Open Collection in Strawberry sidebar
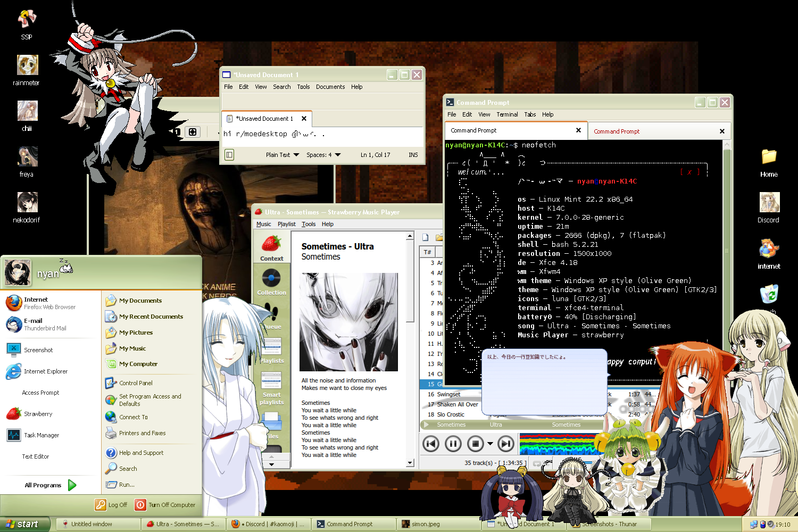 point(271,282)
